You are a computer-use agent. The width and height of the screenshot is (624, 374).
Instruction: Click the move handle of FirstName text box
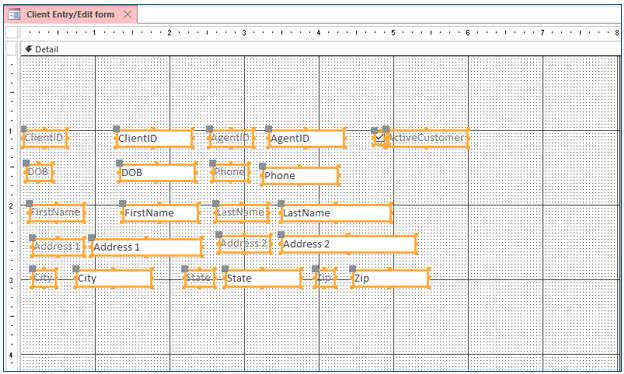[x=123, y=203]
